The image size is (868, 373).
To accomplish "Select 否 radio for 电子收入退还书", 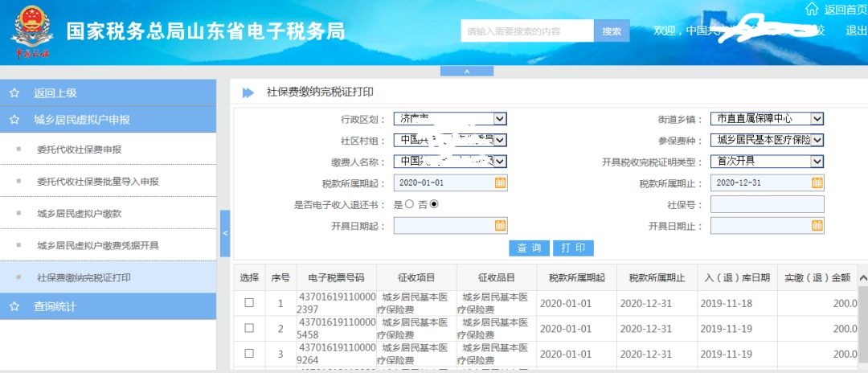I will (434, 204).
